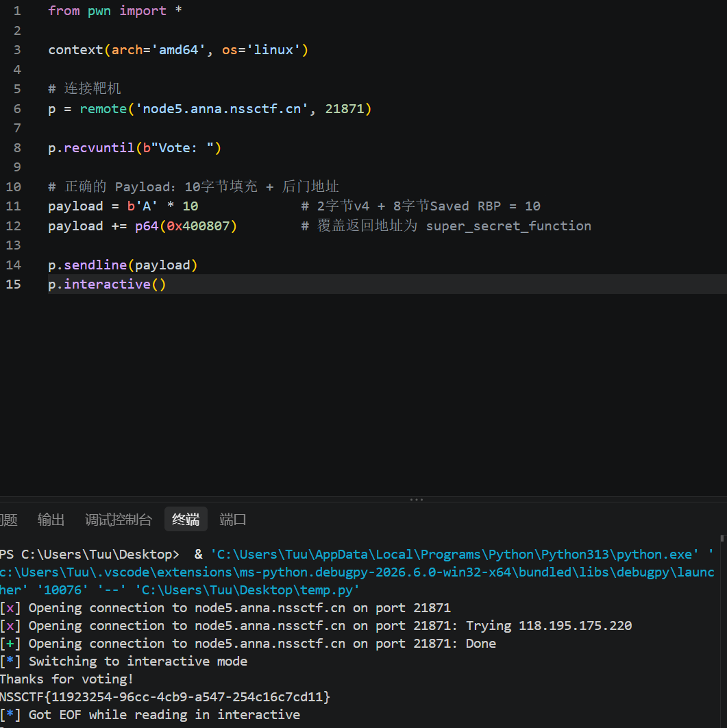Click the comment mentioning super_secret_function
The height and width of the screenshot is (728, 727).
446,226
